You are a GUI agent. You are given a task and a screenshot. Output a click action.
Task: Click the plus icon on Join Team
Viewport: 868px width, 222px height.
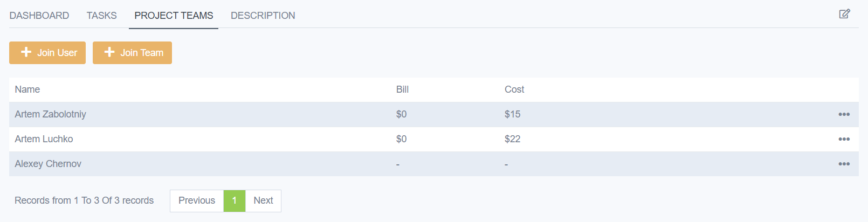[x=109, y=52]
